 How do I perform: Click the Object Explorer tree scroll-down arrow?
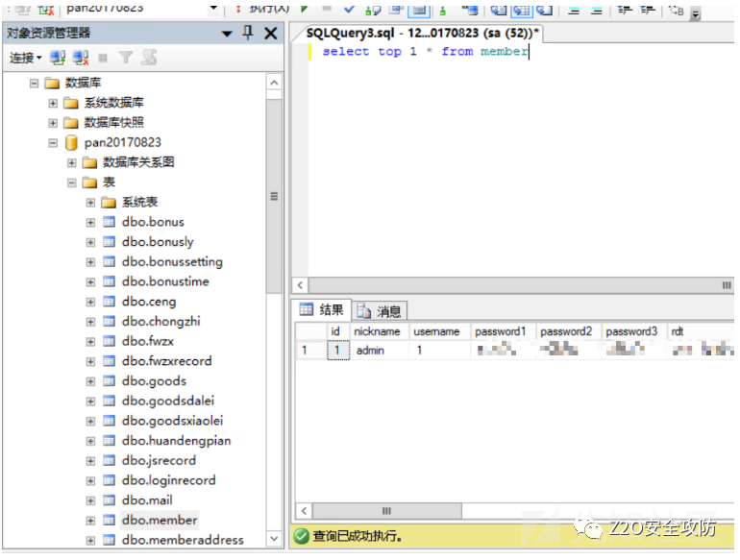[x=274, y=538]
